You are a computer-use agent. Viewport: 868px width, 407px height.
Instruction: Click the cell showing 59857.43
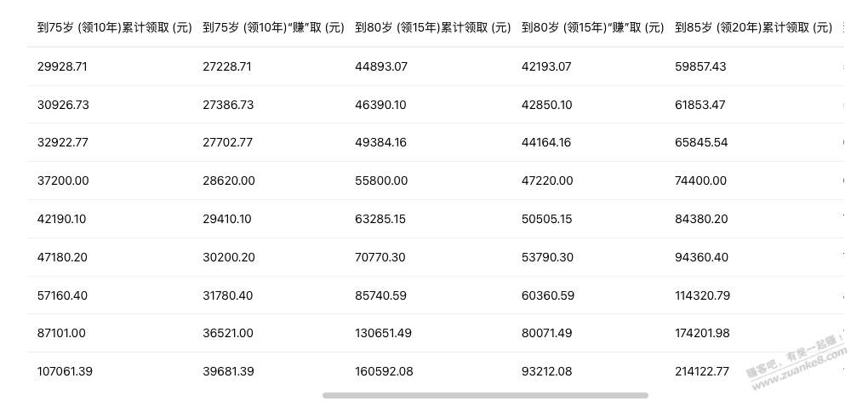(x=701, y=66)
